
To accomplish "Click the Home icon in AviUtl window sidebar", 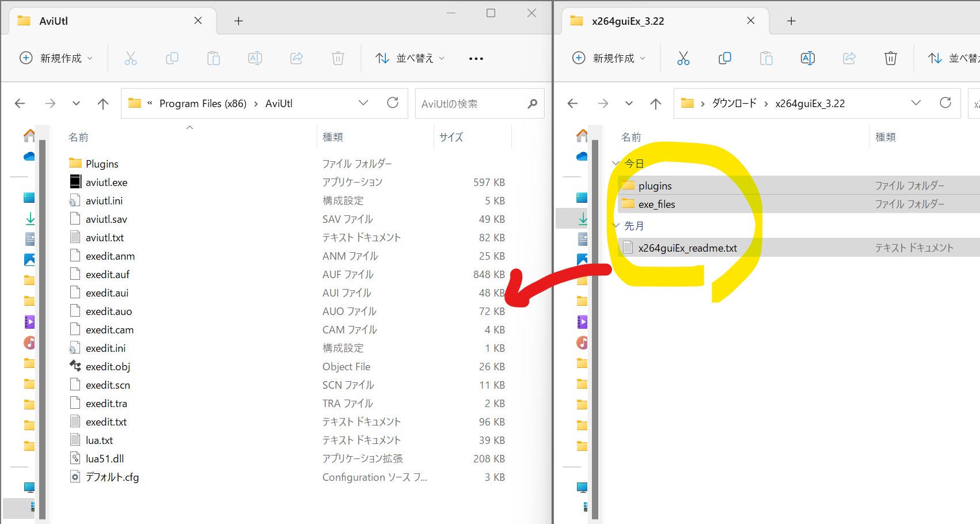I will pos(29,136).
